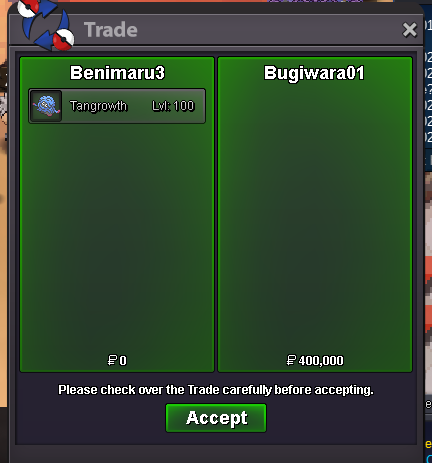Click the Lvl: 100 label
Image resolution: width=432 pixels, height=463 pixels.
click(173, 106)
